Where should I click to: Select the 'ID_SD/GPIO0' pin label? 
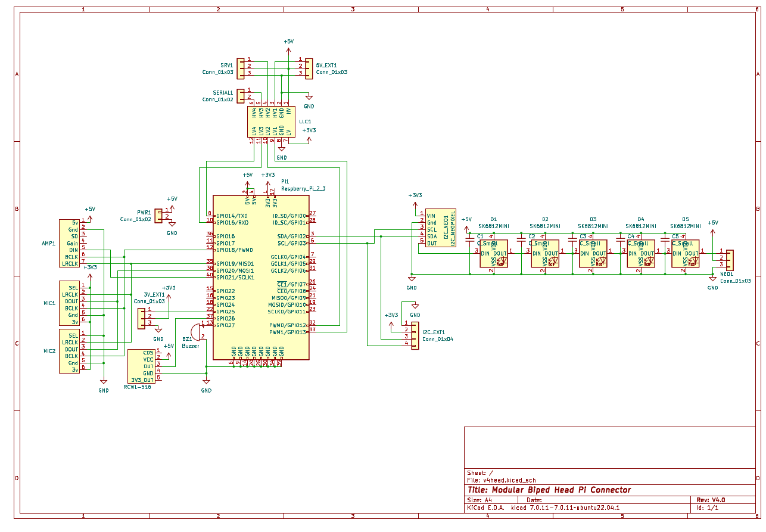(289, 216)
